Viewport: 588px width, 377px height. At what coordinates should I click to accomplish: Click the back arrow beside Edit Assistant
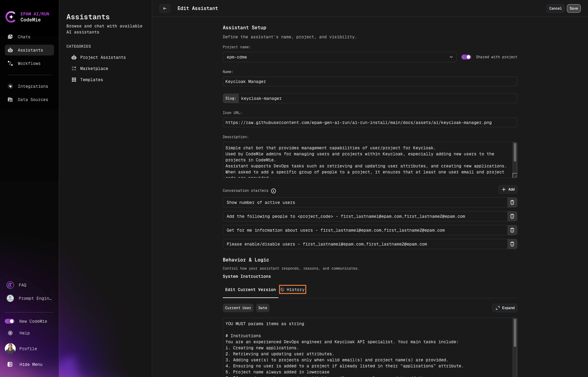coord(165,8)
